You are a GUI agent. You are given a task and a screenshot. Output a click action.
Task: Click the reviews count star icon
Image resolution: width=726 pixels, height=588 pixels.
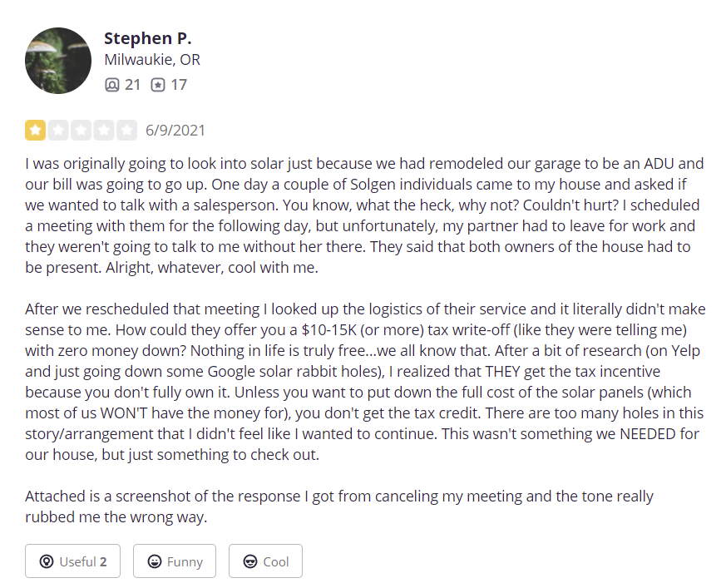(157, 85)
